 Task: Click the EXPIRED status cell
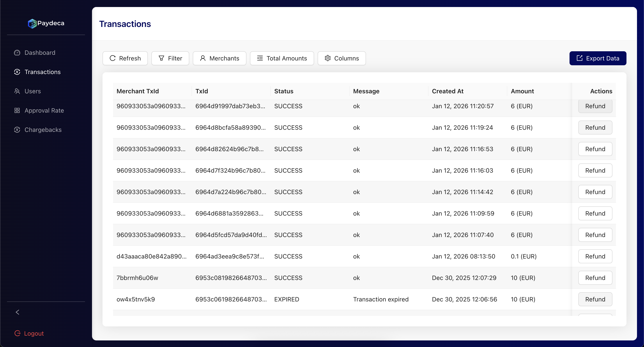tap(287, 299)
